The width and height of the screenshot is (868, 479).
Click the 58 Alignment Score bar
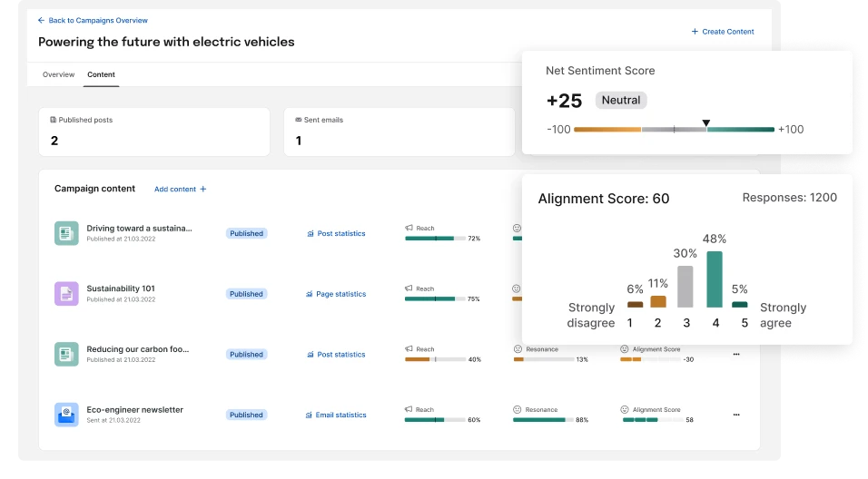click(653, 420)
